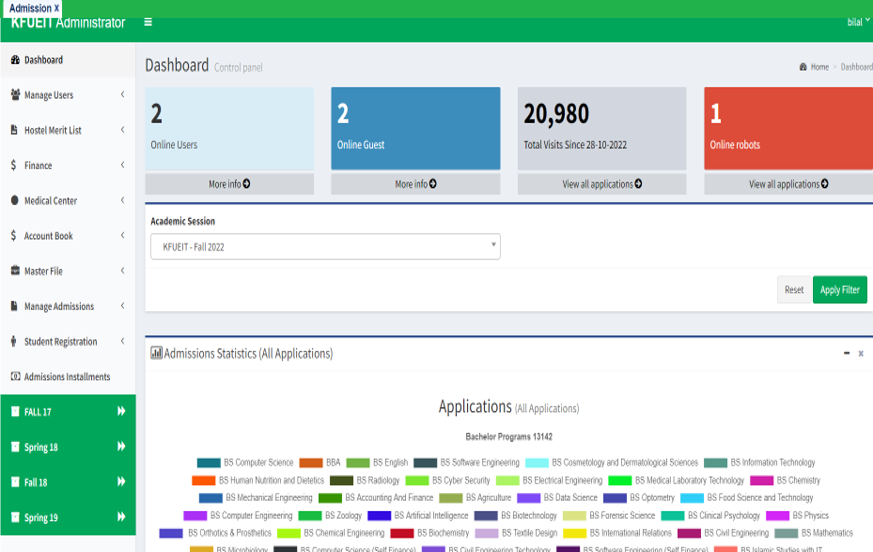The image size is (873, 552).
Task: Click the Dashboard speedometer icon
Action: pyautogui.click(x=15, y=60)
